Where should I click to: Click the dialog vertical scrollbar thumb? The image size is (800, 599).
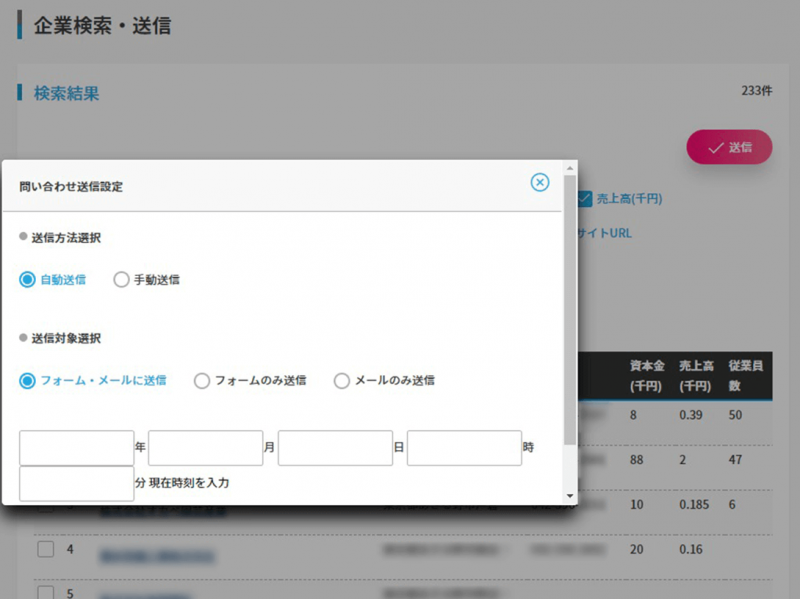pos(570,310)
